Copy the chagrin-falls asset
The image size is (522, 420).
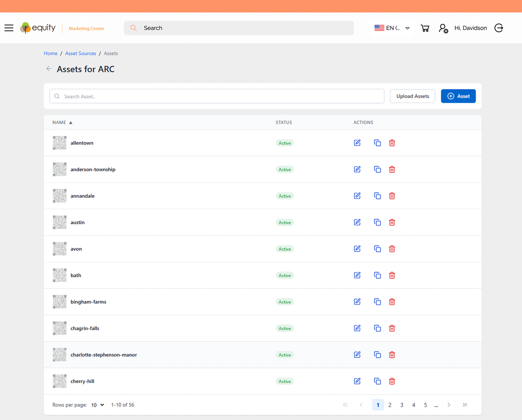click(377, 328)
